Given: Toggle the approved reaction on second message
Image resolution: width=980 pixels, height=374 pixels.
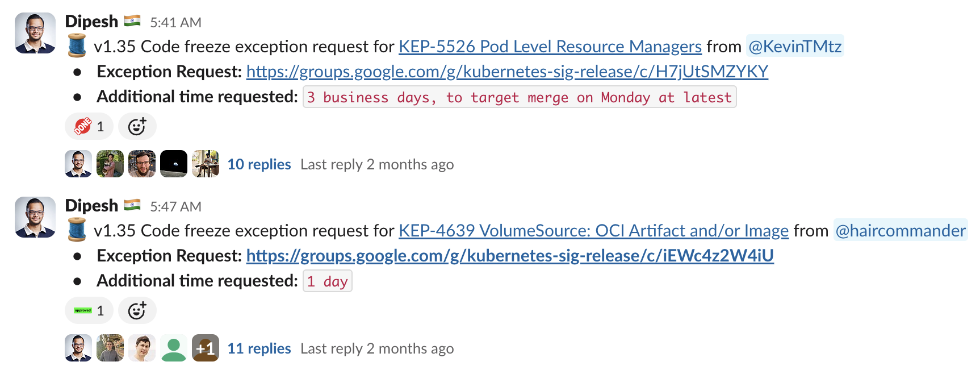Looking at the screenshot, I should click(x=89, y=310).
